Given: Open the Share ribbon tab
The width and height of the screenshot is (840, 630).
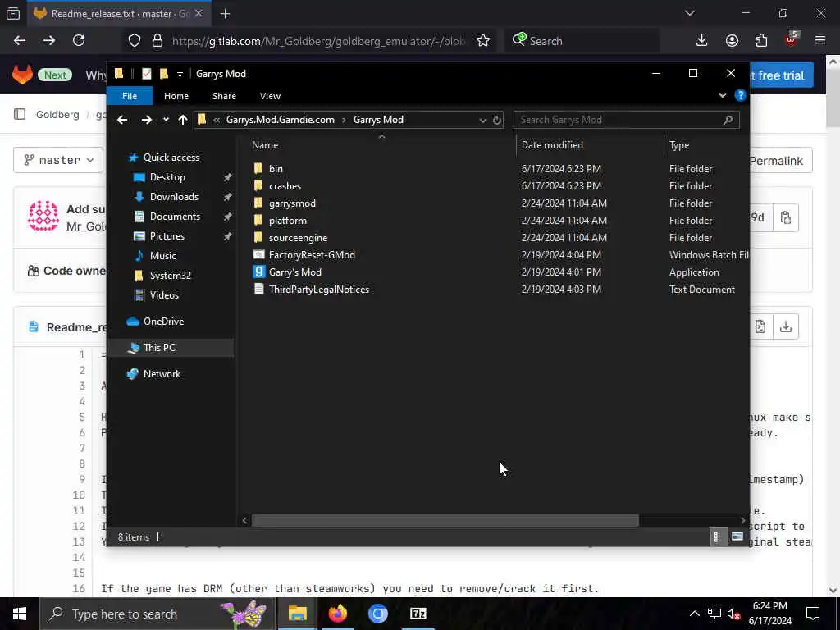Looking at the screenshot, I should [x=224, y=96].
